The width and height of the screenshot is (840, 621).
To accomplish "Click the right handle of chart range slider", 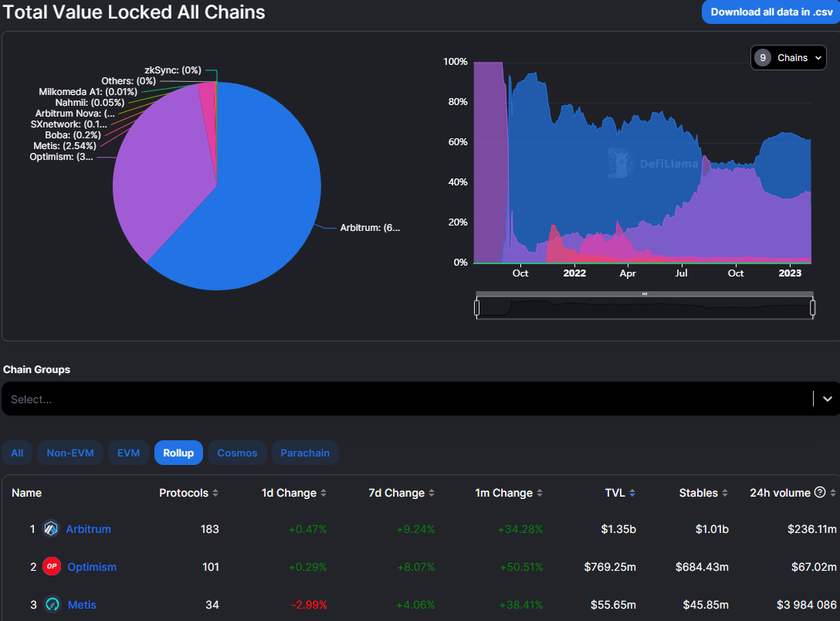I will 813,307.
